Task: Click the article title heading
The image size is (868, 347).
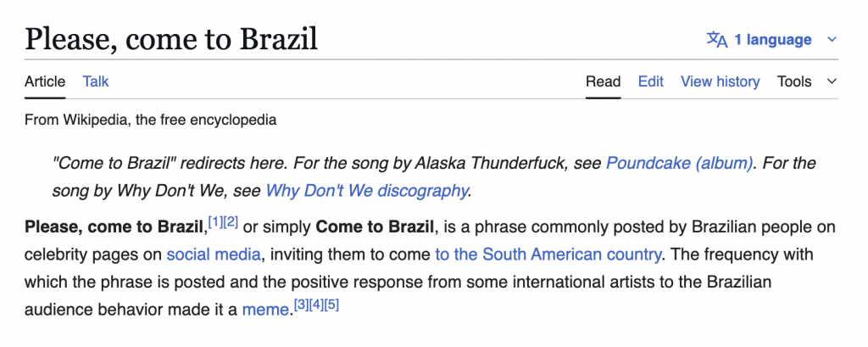Action: click(171, 38)
